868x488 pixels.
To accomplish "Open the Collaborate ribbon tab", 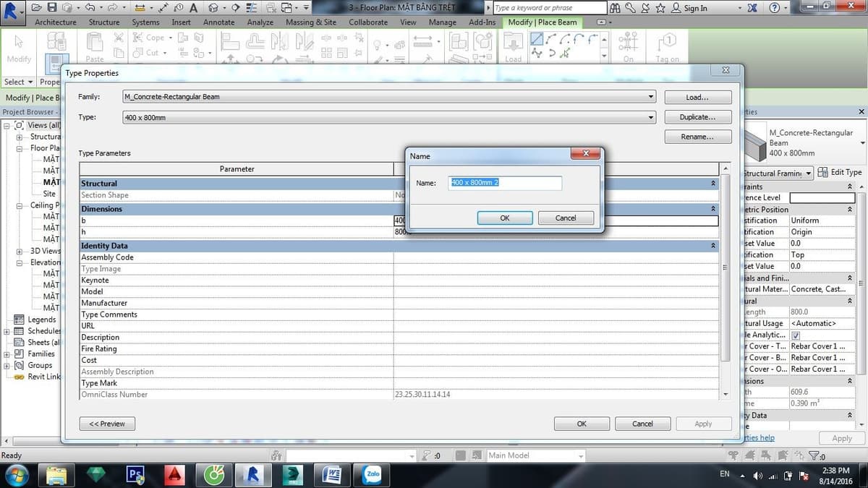I will coord(368,22).
